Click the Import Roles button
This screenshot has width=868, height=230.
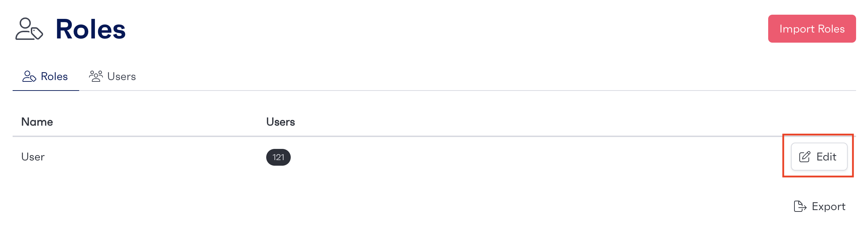[x=812, y=29]
